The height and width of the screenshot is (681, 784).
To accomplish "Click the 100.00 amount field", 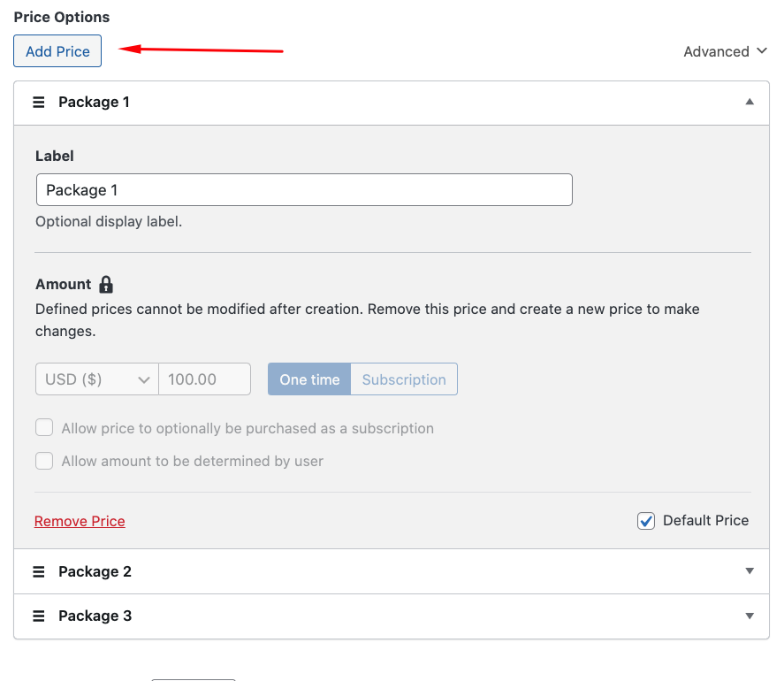I will [205, 379].
